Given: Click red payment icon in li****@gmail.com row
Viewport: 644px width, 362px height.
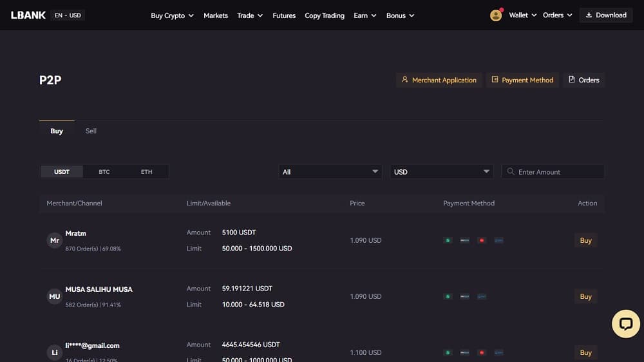Looking at the screenshot, I should (x=482, y=352).
